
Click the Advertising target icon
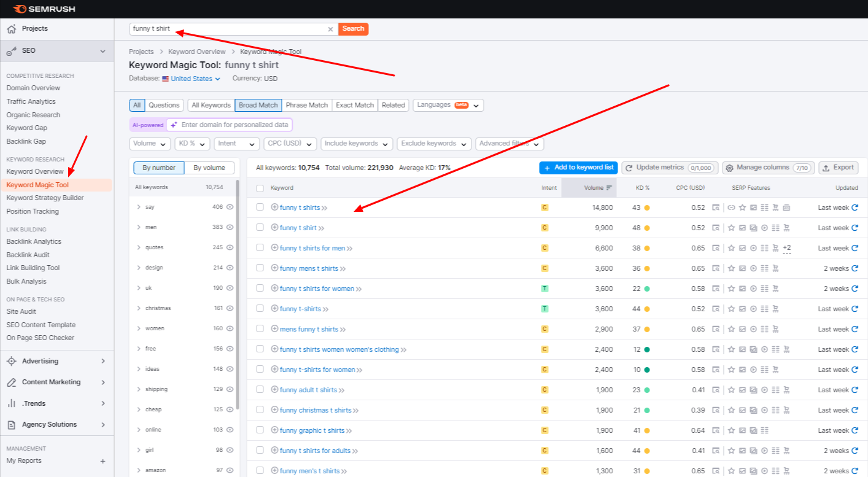(x=12, y=361)
